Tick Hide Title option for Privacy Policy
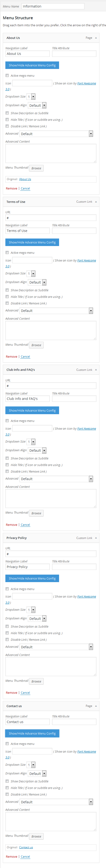 7,633
